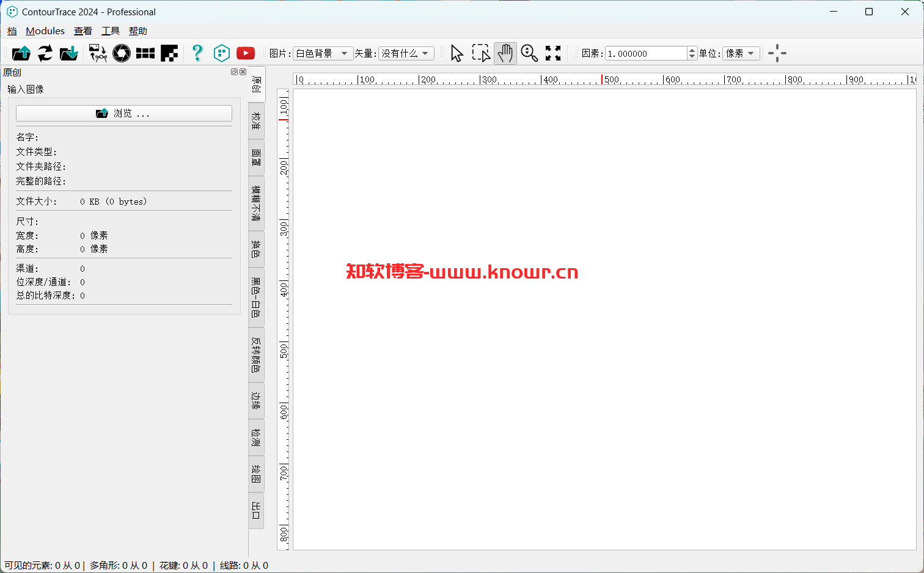This screenshot has height=573, width=924.
Task: Click status bar text '线路: 0 从 0'
Action: tap(244, 566)
